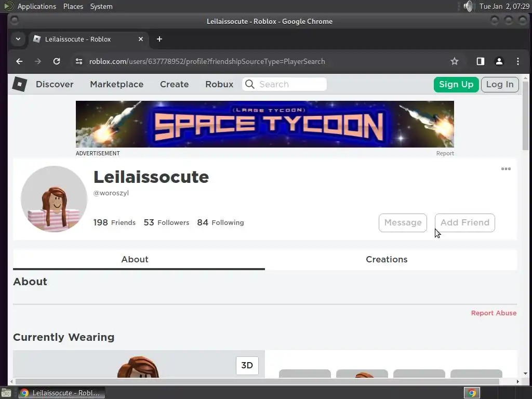The image size is (532, 399).
Task: Reload the page with the refresh icon
Action: [x=57, y=61]
